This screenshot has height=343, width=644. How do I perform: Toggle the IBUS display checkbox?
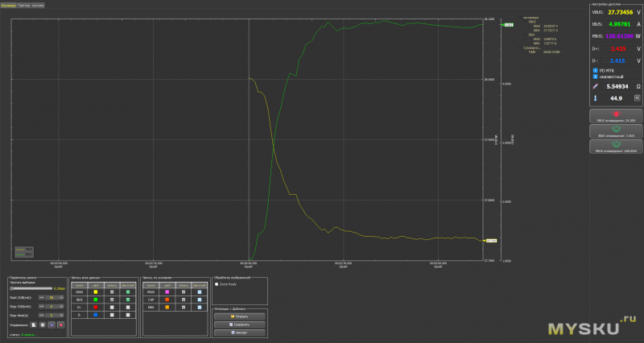pyautogui.click(x=128, y=300)
